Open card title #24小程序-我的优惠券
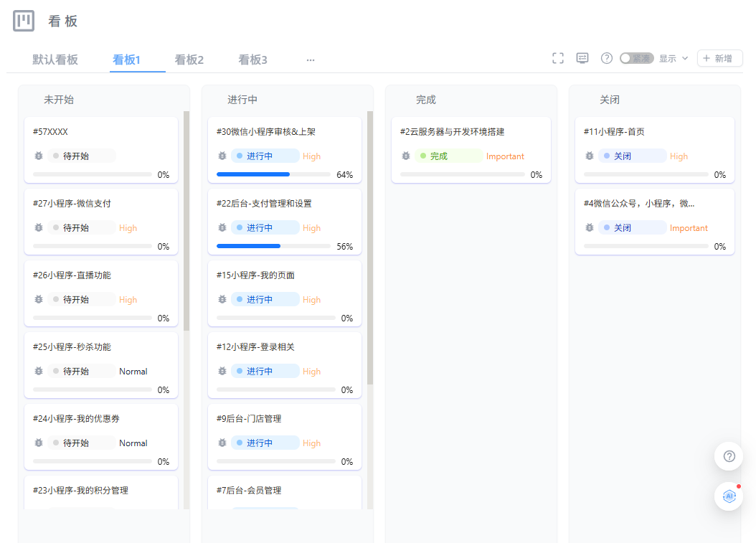The width and height of the screenshot is (756, 543). tap(76, 419)
